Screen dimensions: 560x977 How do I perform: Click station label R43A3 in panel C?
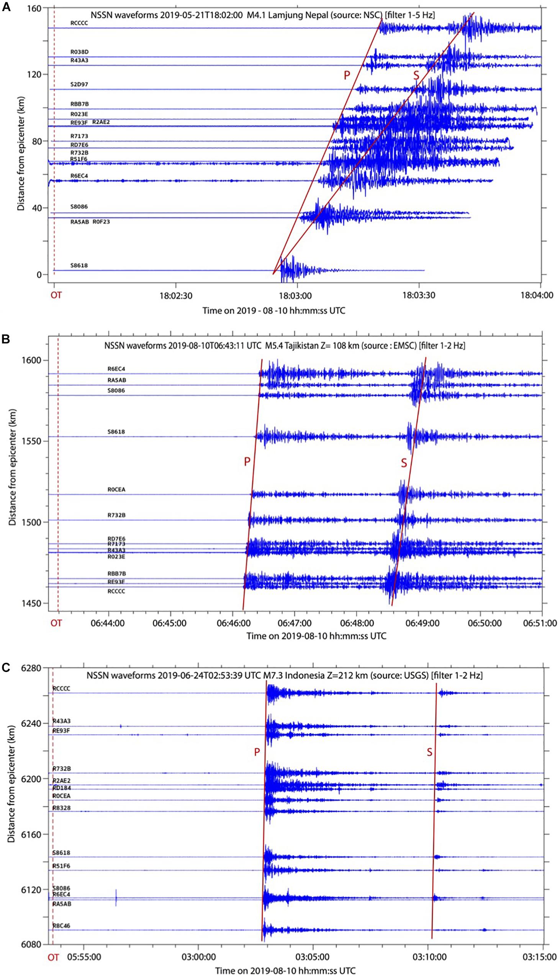click(62, 721)
